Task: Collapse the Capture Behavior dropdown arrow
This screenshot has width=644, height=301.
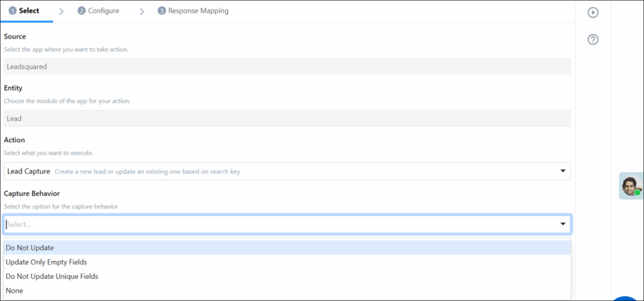Action: point(562,224)
